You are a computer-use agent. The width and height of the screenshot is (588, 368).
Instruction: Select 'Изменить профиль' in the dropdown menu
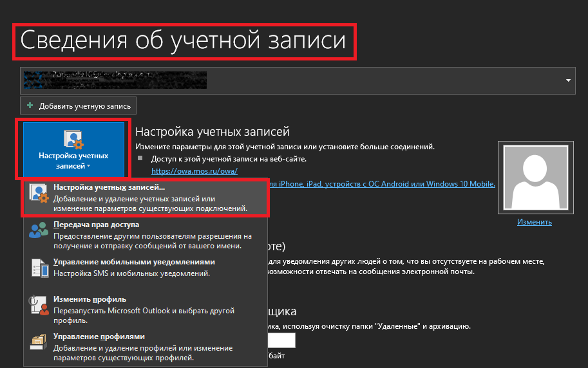pos(90,299)
